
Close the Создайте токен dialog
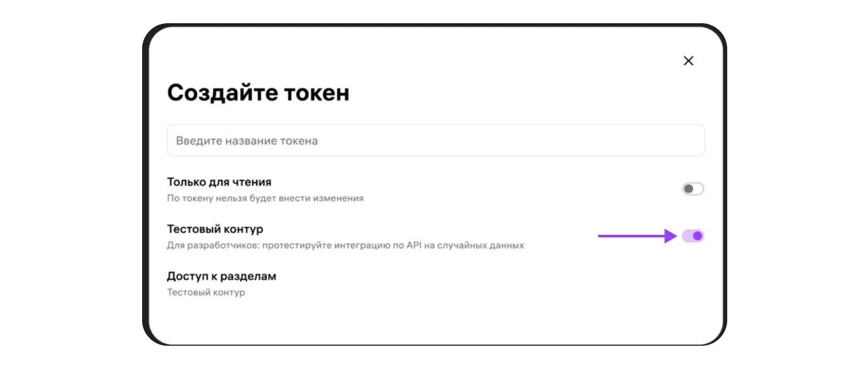[688, 61]
